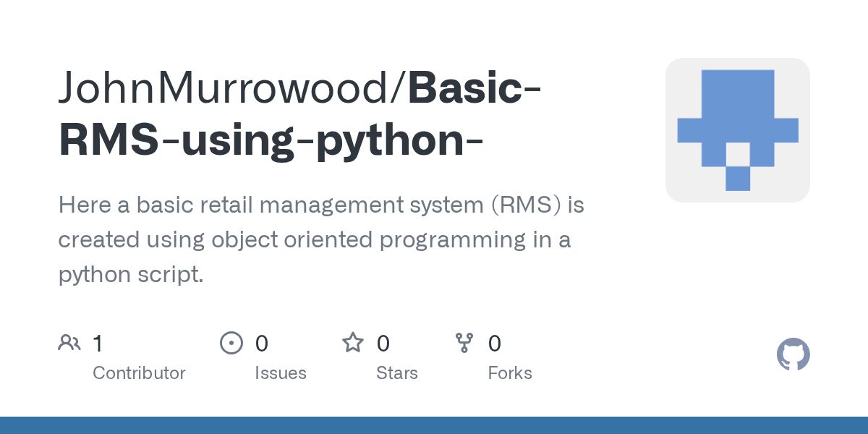The height and width of the screenshot is (434, 868).
Task: Click the stars star icon
Action: 353,342
